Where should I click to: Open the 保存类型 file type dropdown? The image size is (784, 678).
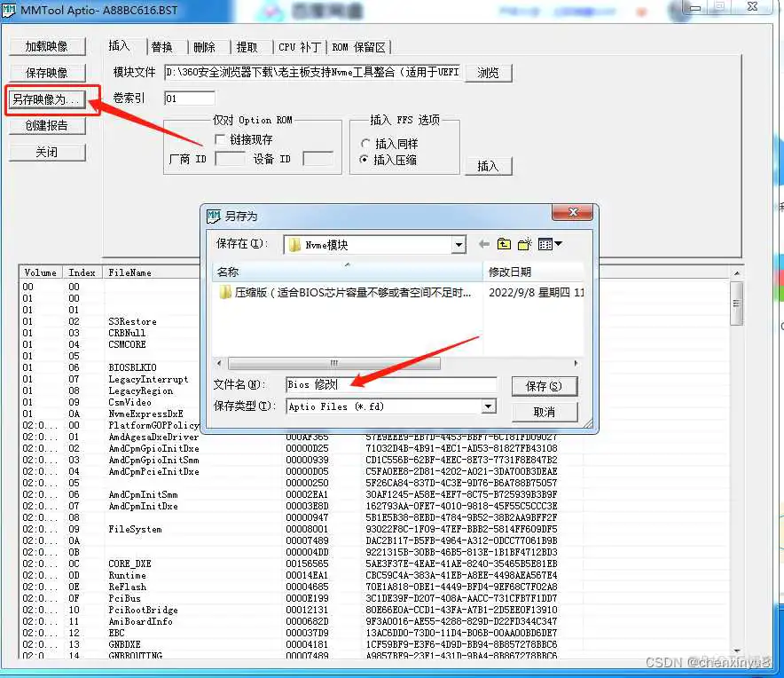(x=487, y=407)
